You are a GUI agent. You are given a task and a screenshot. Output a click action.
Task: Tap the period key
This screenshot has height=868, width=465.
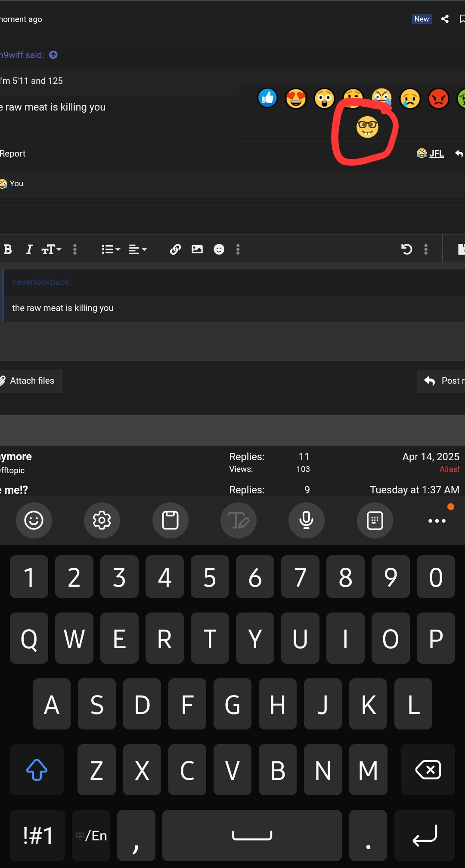(368, 835)
